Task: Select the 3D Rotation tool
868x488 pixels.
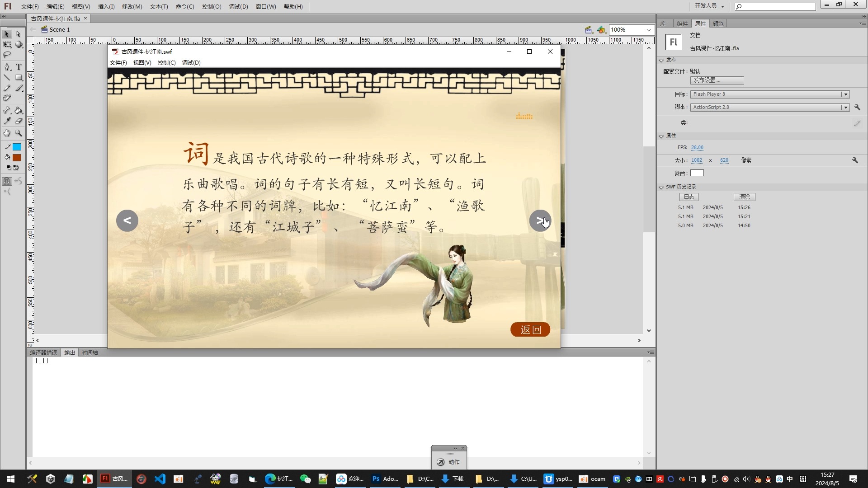Action: coord(19,45)
